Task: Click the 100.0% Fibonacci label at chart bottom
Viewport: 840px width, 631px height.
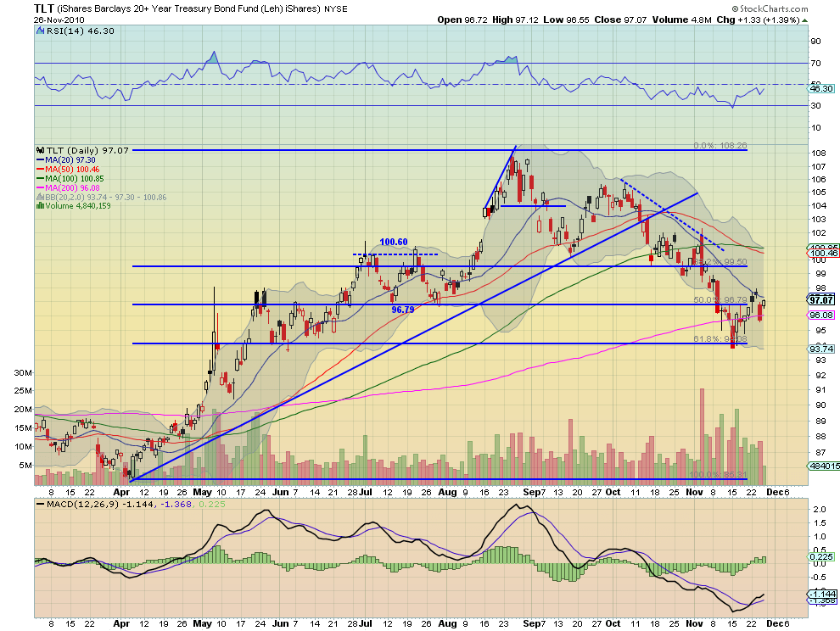Action: click(x=718, y=475)
